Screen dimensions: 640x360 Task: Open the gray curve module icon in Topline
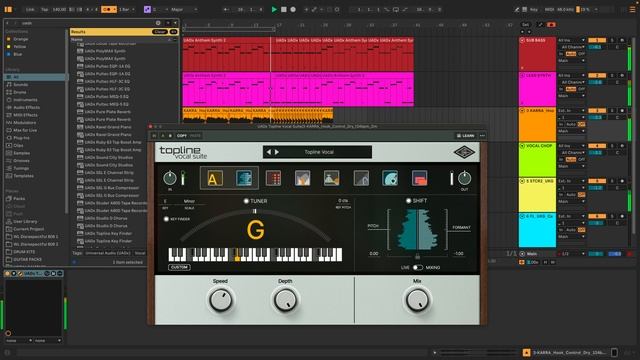[x=361, y=178]
